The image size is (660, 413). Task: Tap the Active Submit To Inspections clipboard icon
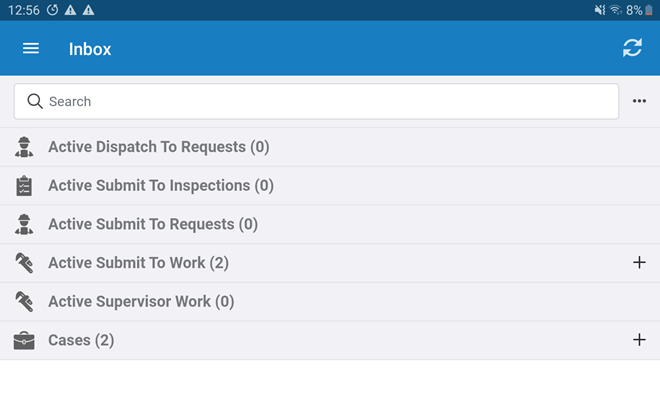(x=25, y=186)
